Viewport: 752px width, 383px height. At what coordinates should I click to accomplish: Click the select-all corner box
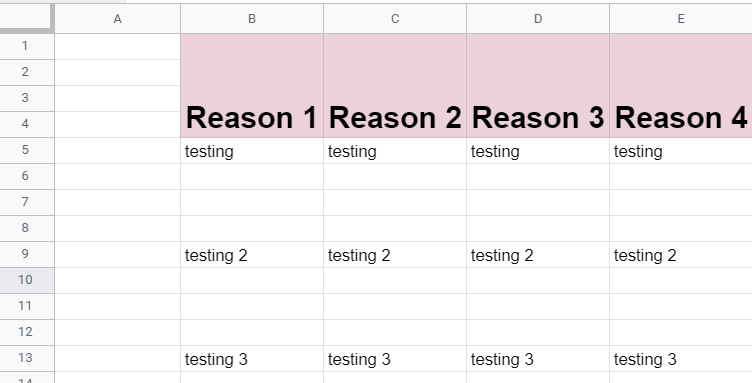tap(26, 17)
